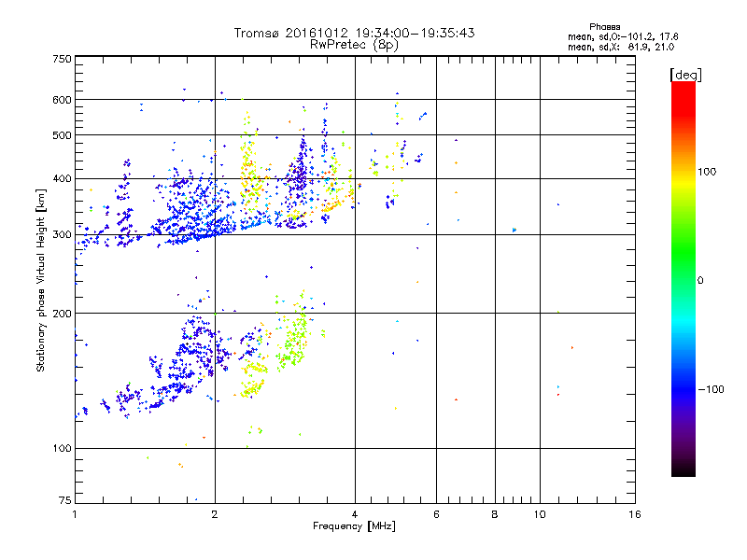747x560 pixels.
Task: Click the 'Phases' header label
Action: click(604, 27)
